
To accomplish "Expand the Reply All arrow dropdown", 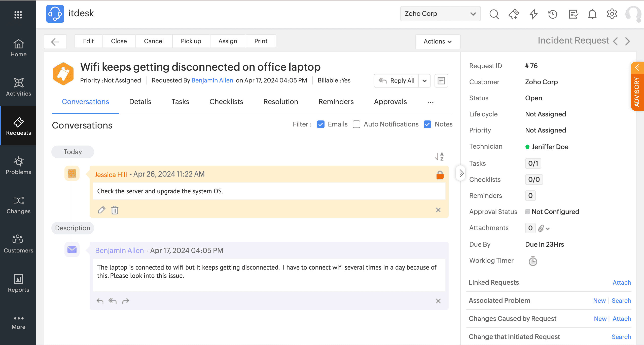I will coord(424,81).
